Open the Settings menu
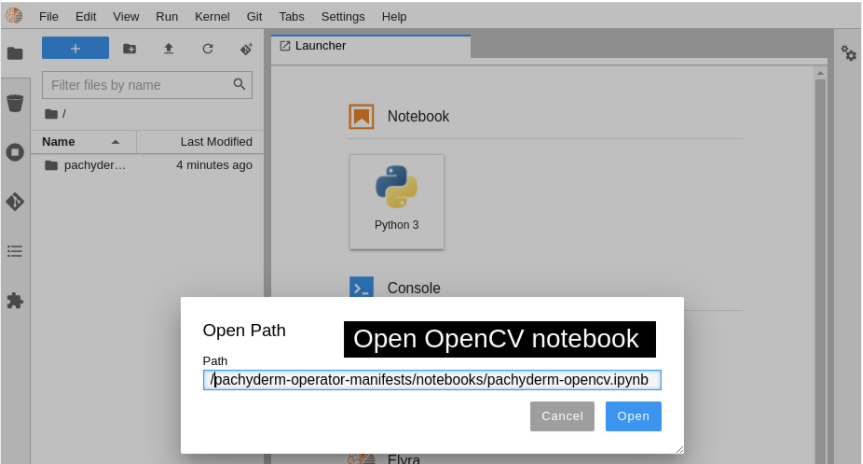The width and height of the screenshot is (863, 464). coord(343,17)
